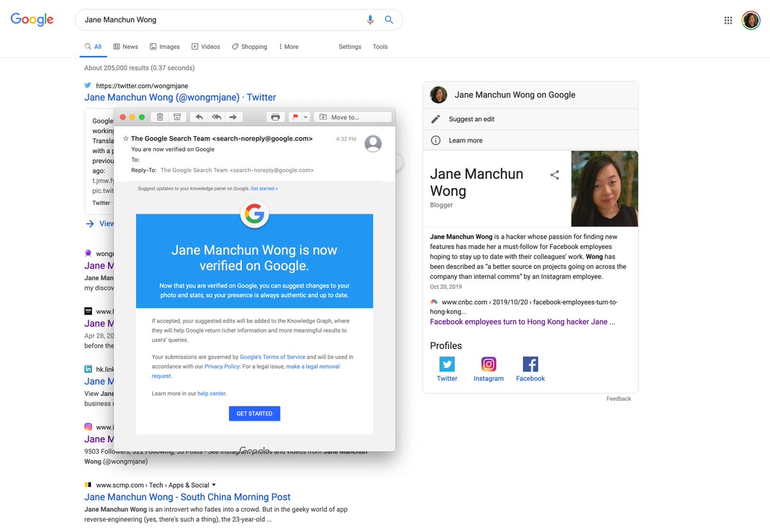This screenshot has width=770, height=532.
Task: Click the CNBC peacock favicon
Action: tap(434, 302)
